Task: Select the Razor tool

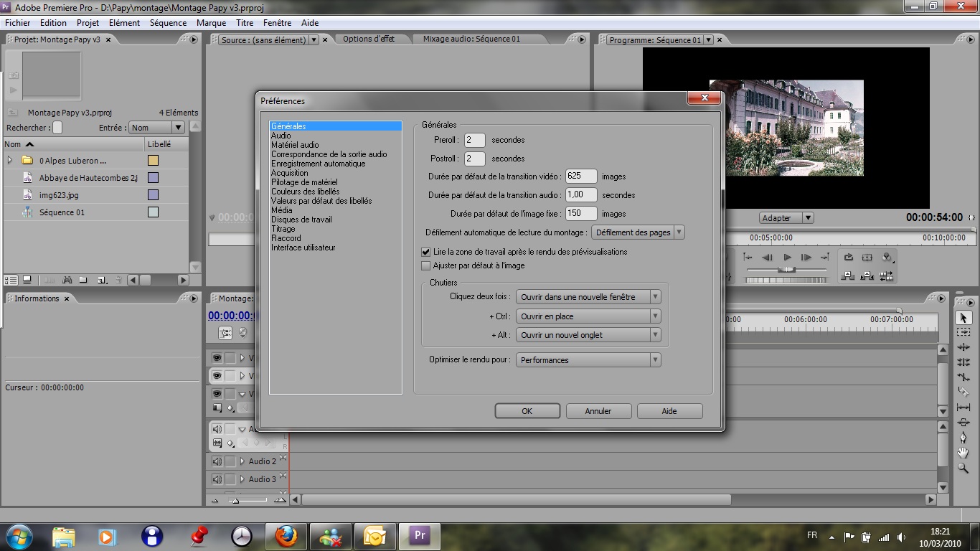Action: [x=963, y=392]
